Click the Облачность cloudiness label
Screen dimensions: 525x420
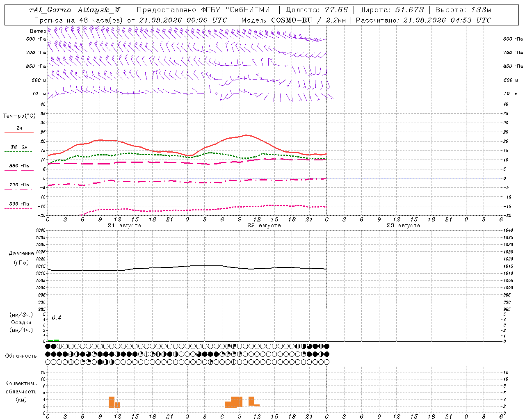pyautogui.click(x=21, y=356)
